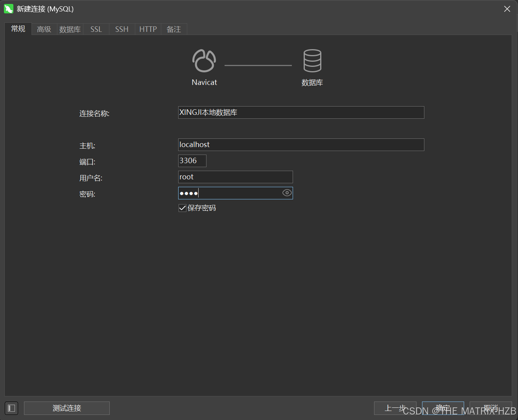Click the Navicat caption under the logo

tap(204, 82)
